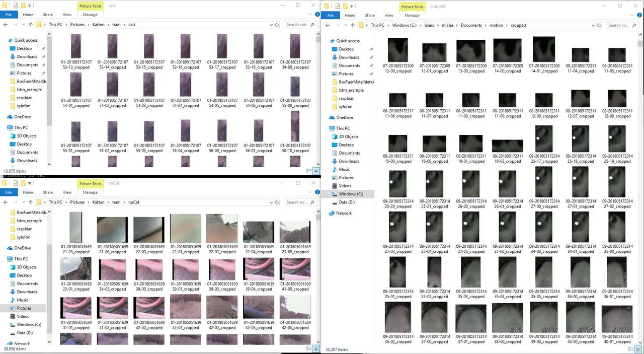The height and width of the screenshot is (354, 644).
Task: Click the Up arrow in the noCat window
Action: click(x=30, y=202)
